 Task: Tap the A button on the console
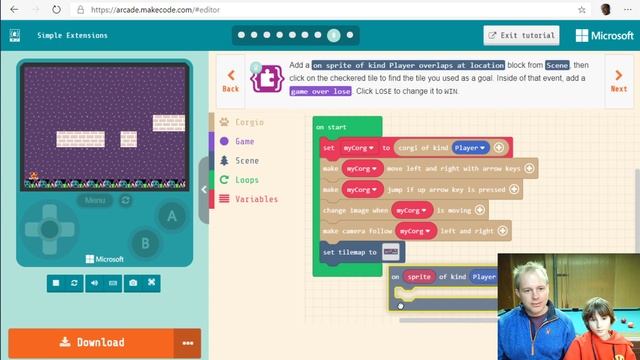click(172, 216)
